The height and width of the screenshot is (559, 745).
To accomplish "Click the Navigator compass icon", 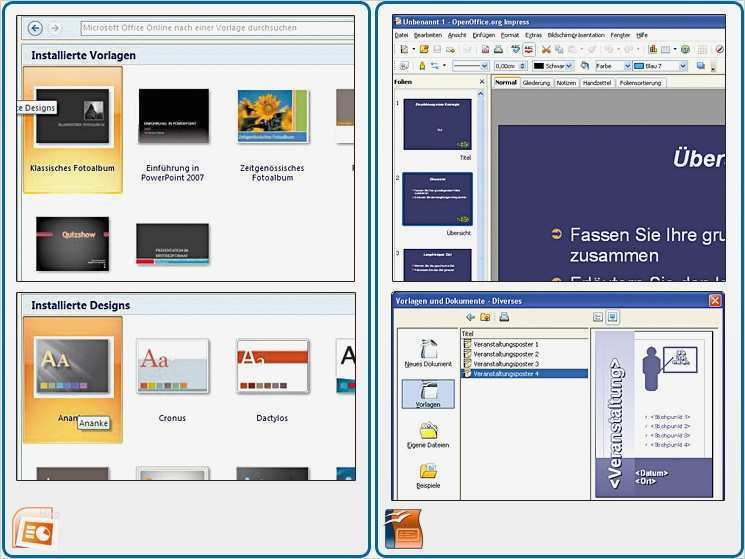I will [719, 49].
